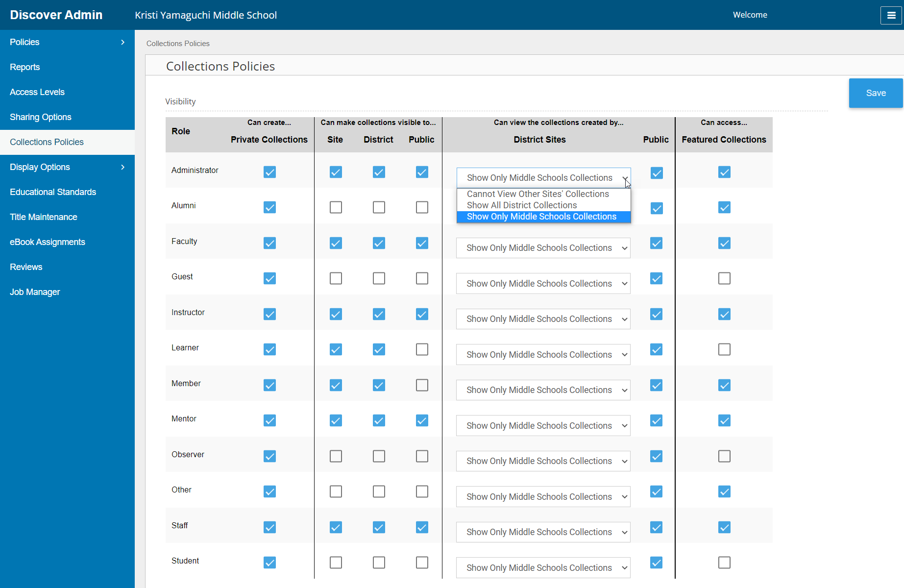
Task: Disable Featured Collections access for Faculty
Action: (724, 243)
